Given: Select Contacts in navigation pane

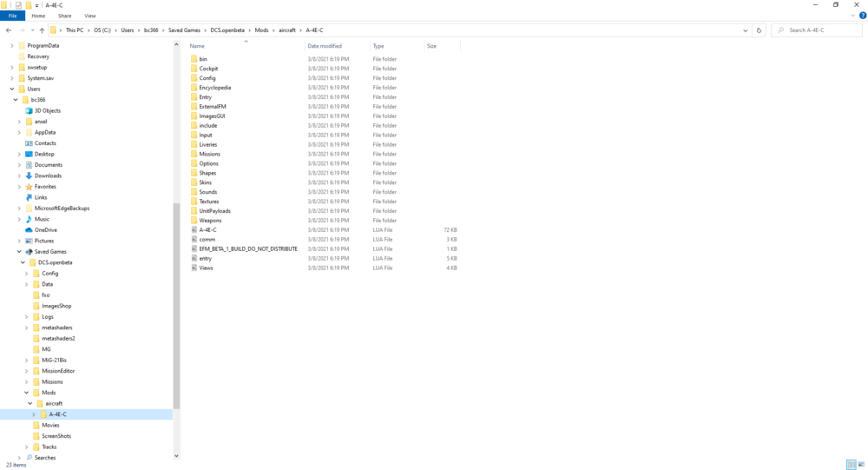Looking at the screenshot, I should click(45, 143).
